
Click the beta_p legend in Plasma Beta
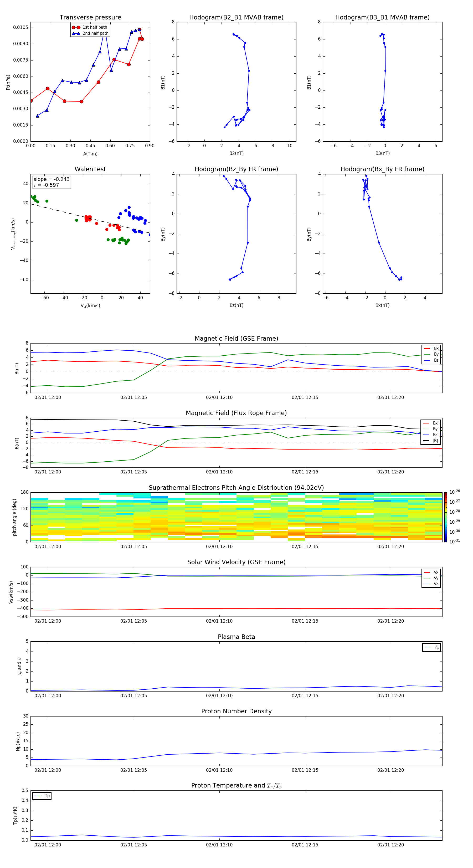pyautogui.click(x=431, y=647)
